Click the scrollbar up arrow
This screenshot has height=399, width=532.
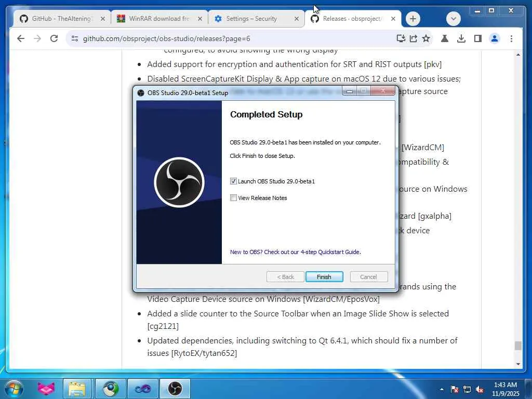518,54
